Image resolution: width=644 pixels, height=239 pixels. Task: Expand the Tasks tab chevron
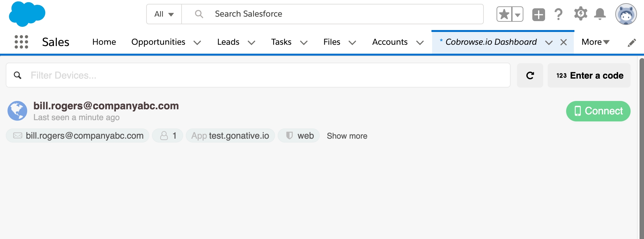(x=304, y=42)
